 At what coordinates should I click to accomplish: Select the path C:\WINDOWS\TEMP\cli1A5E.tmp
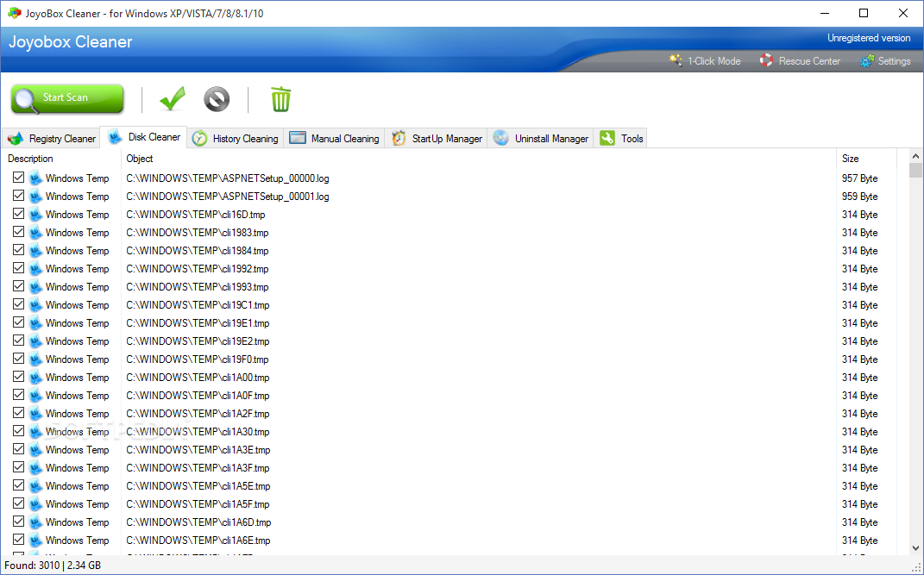tap(198, 486)
